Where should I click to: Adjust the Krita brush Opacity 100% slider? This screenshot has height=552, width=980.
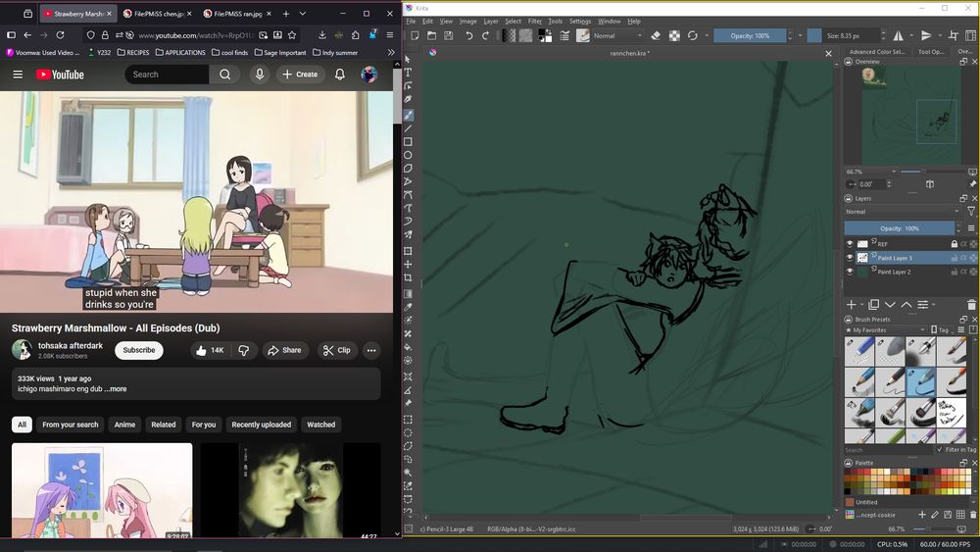pyautogui.click(x=750, y=35)
